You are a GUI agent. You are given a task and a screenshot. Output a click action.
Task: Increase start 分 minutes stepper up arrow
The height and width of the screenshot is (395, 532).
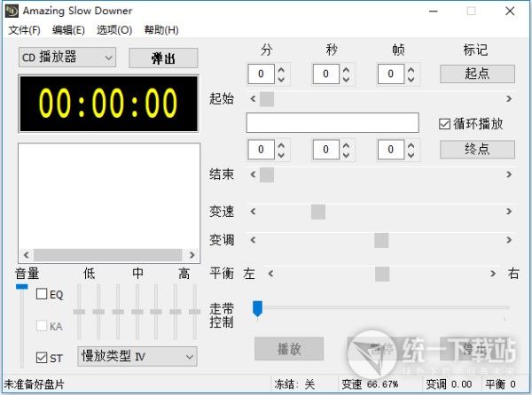pos(281,69)
